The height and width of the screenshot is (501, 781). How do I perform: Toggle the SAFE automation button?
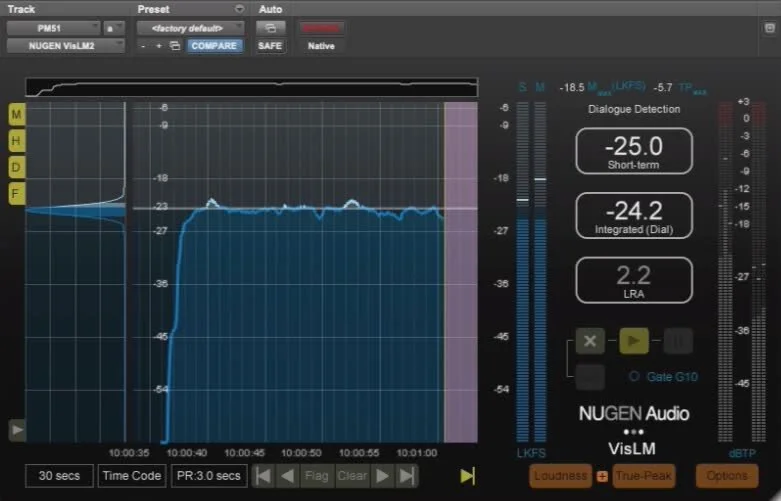(x=270, y=46)
